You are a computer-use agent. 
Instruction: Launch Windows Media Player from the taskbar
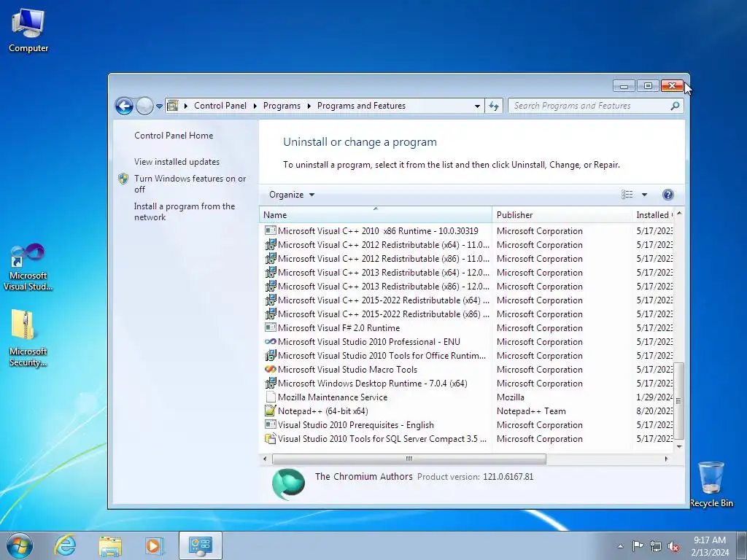pos(154,545)
